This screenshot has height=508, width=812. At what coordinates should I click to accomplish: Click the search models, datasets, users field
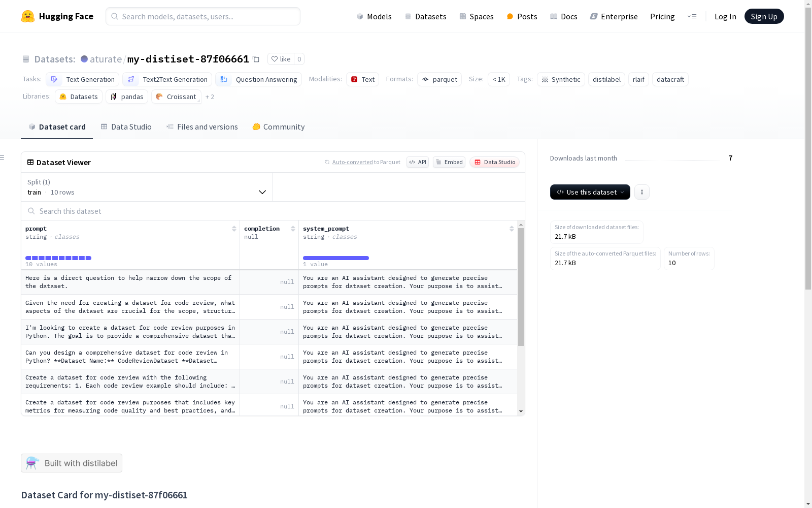[203, 16]
